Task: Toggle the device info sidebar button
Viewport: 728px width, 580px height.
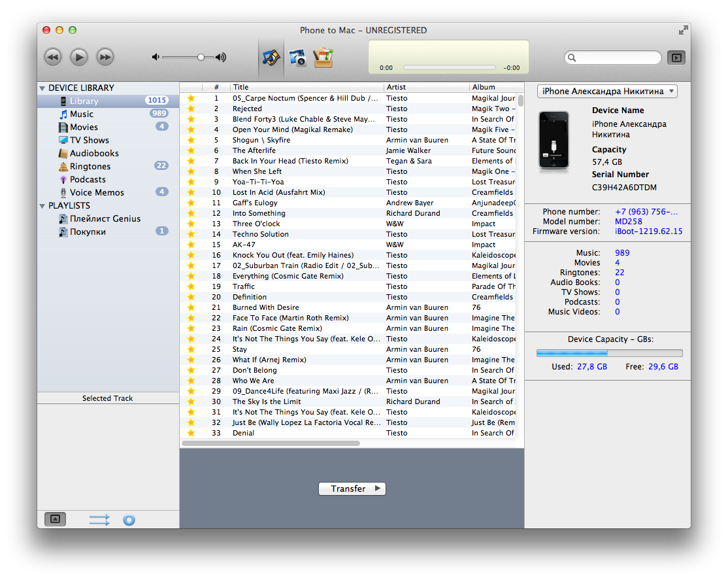Action: coord(676,58)
